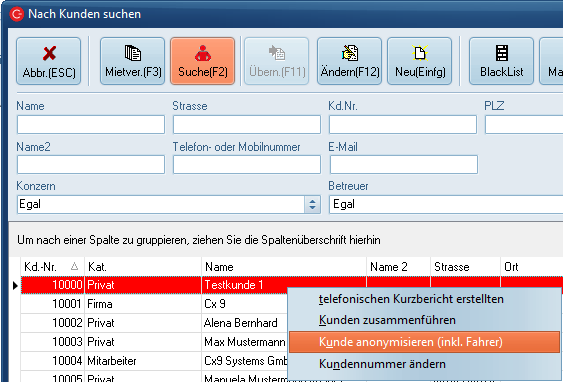
Task: Click the Abbr.(ESC) cancel button
Action: point(48,61)
